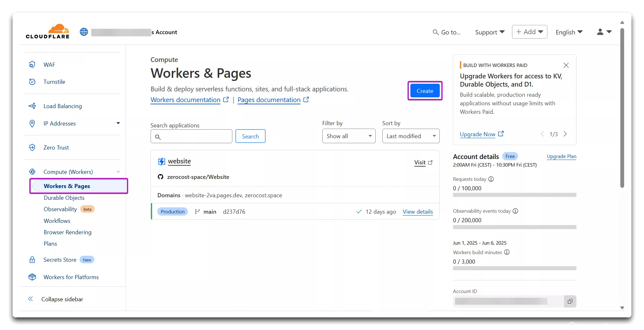
Task: Open the English language dropdown
Action: pos(569,32)
